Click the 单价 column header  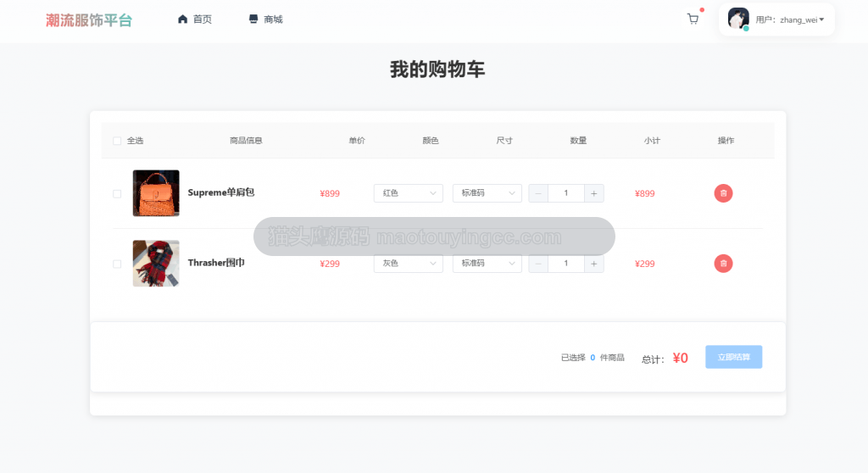coord(357,141)
